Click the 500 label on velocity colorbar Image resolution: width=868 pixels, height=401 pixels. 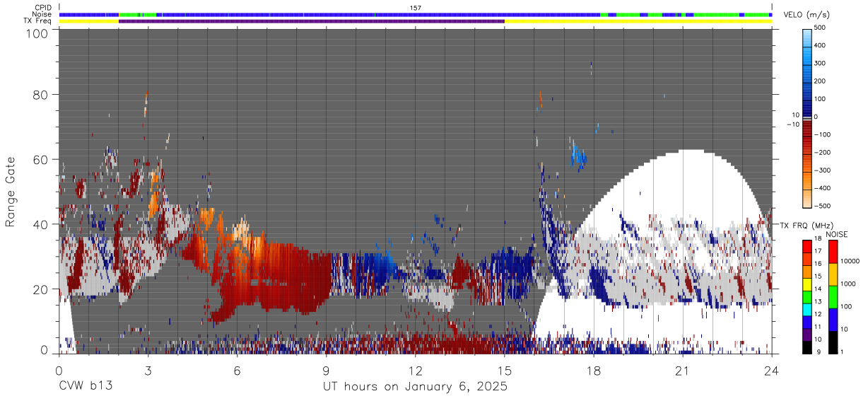[821, 28]
